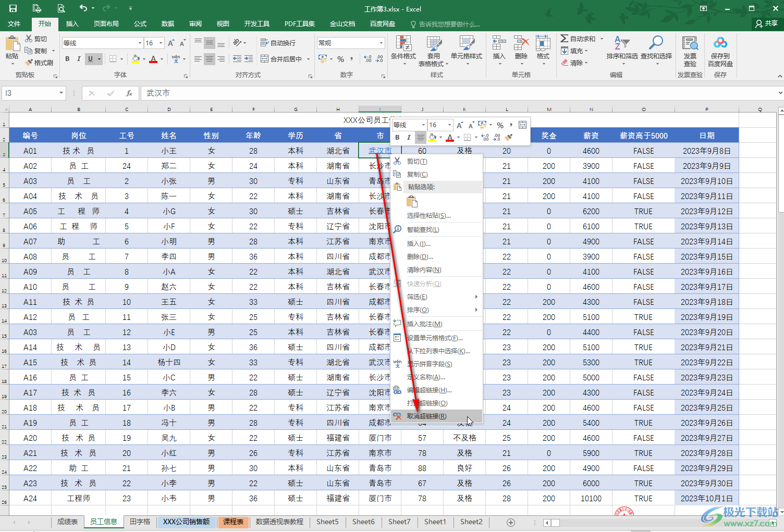The width and height of the screenshot is (784, 532).
Task: Click the Format as Table (套用表格格式) icon
Action: point(434,44)
